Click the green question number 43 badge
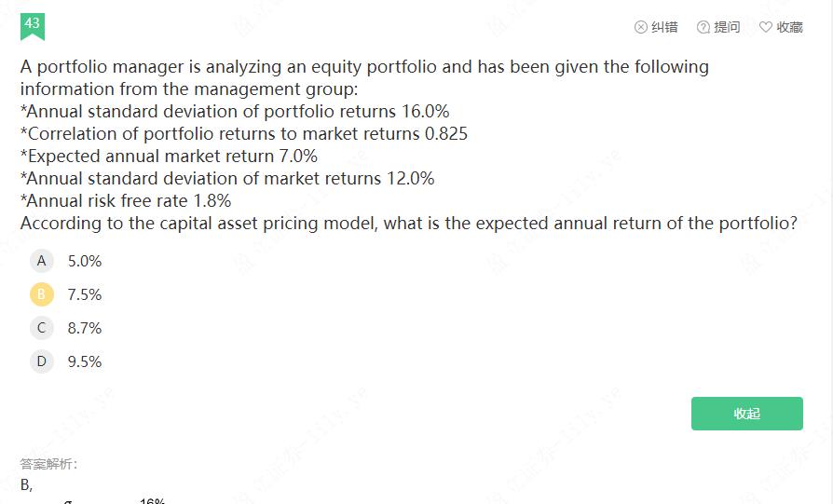 (33, 25)
